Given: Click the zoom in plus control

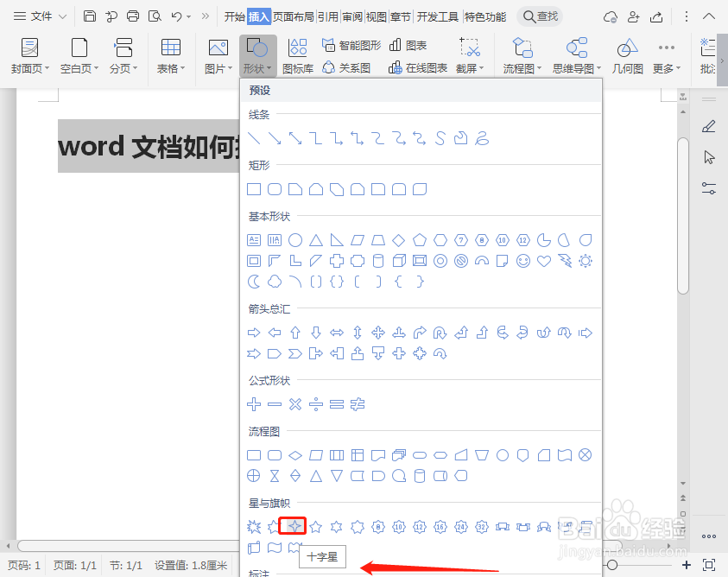Looking at the screenshot, I should click(687, 566).
